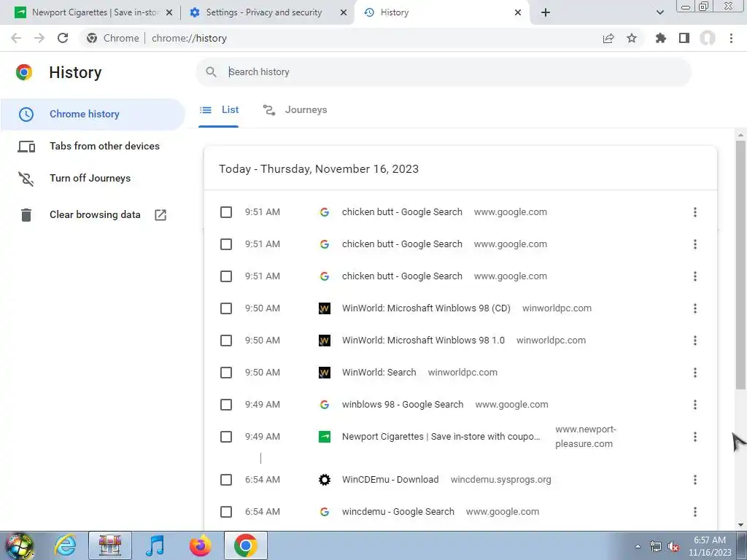The width and height of the screenshot is (747, 560).
Task: Open more actions for Newport Cigarettes entry
Action: (x=695, y=437)
